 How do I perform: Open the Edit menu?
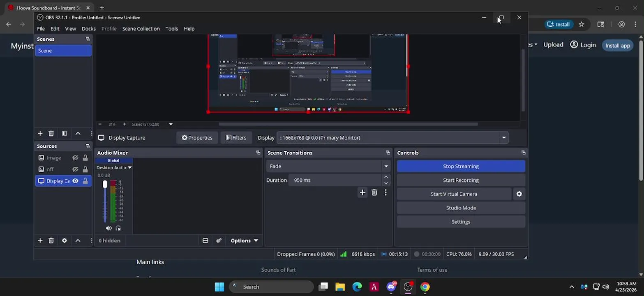pyautogui.click(x=55, y=29)
